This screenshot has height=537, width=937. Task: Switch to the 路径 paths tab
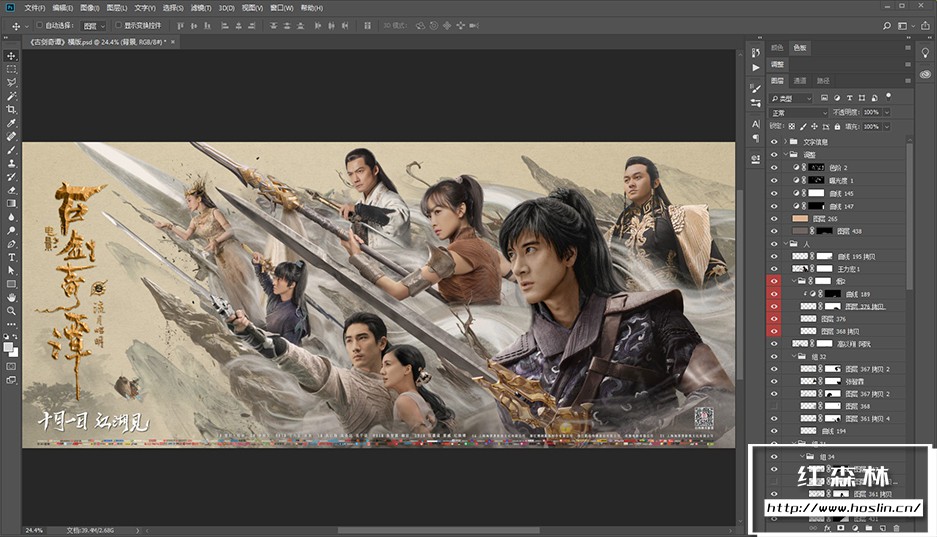[x=823, y=81]
